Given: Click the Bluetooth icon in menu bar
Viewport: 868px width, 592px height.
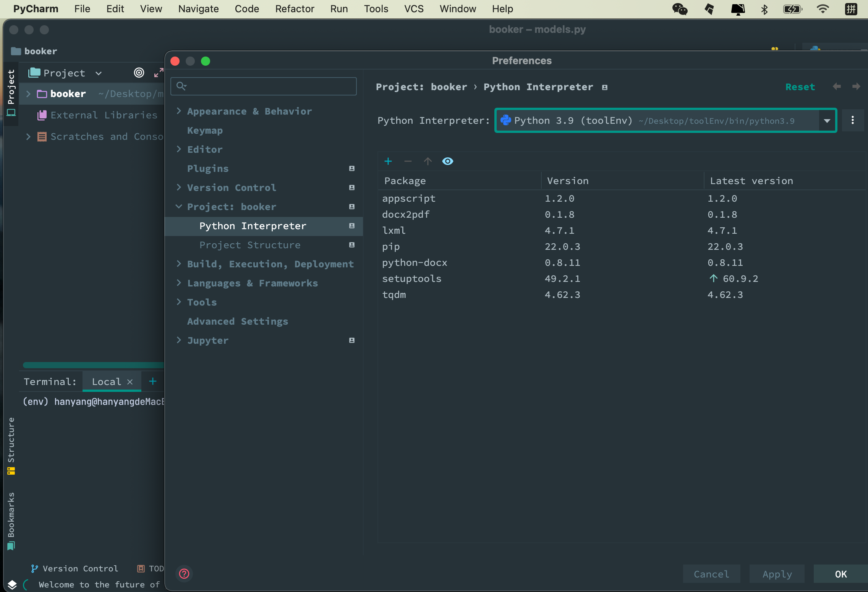Looking at the screenshot, I should pyautogui.click(x=764, y=9).
